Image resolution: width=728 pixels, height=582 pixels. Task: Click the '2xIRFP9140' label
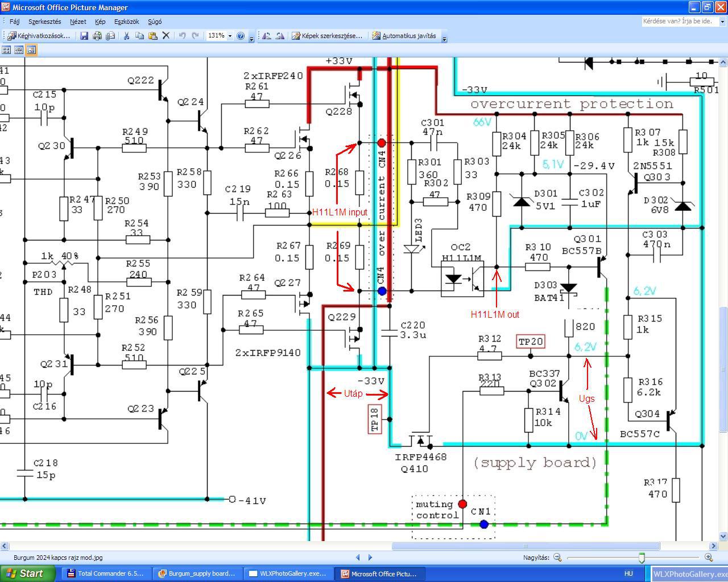point(268,353)
